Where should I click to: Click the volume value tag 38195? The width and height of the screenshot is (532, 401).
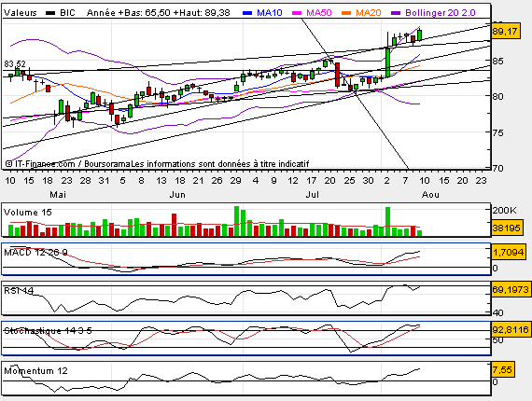[506, 228]
